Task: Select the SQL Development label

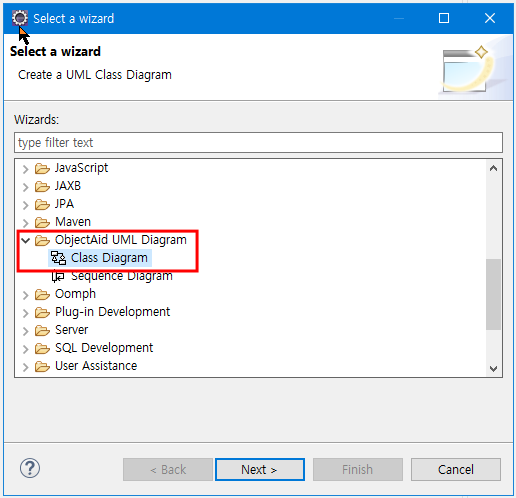Action: click(x=104, y=348)
